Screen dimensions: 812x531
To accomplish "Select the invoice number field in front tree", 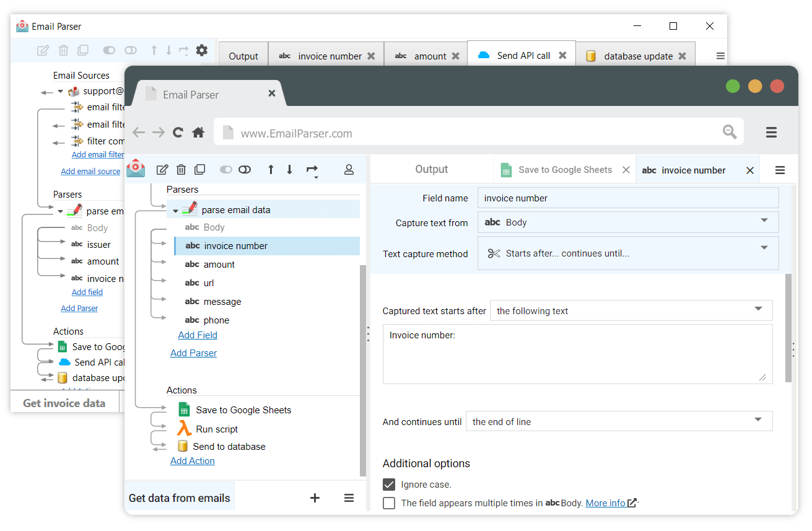I will tap(267, 246).
